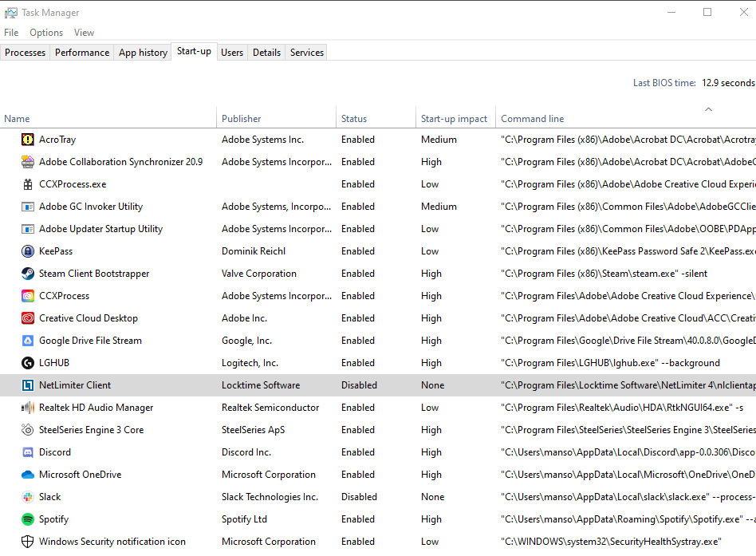The height and width of the screenshot is (556, 756).
Task: Click the Microsoft OneDrive cloud icon
Action: click(x=28, y=475)
